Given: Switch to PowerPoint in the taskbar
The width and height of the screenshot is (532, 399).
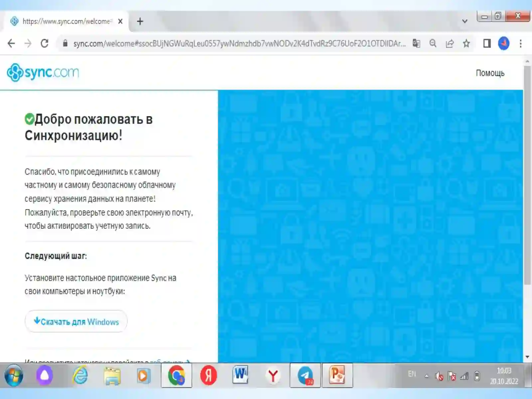Looking at the screenshot, I should tap(337, 376).
